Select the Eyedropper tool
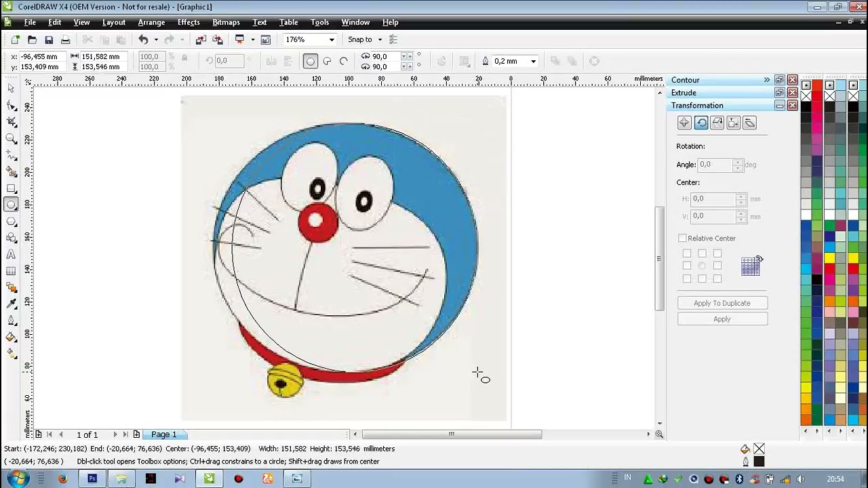 click(x=11, y=304)
